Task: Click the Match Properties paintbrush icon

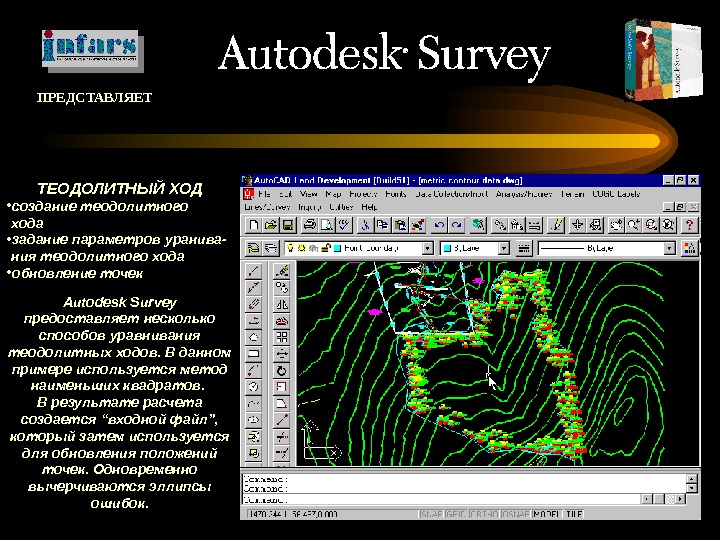Action: pyautogui.click(x=417, y=225)
